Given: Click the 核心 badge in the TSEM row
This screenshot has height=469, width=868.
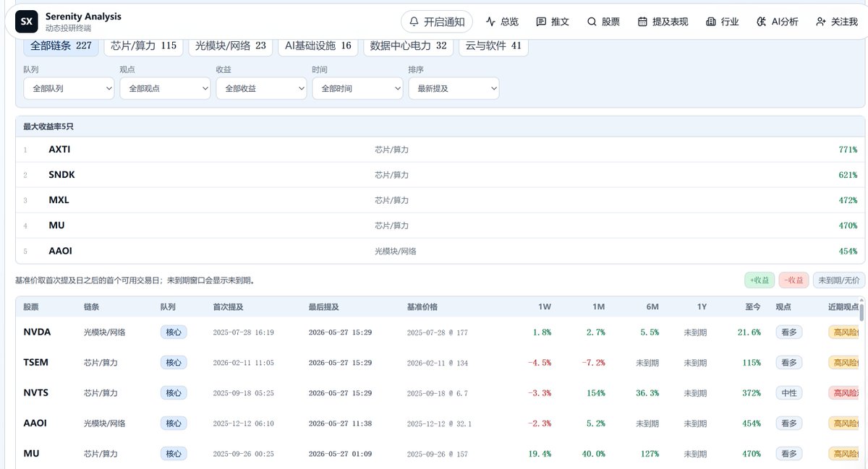Looking at the screenshot, I should click(174, 363).
